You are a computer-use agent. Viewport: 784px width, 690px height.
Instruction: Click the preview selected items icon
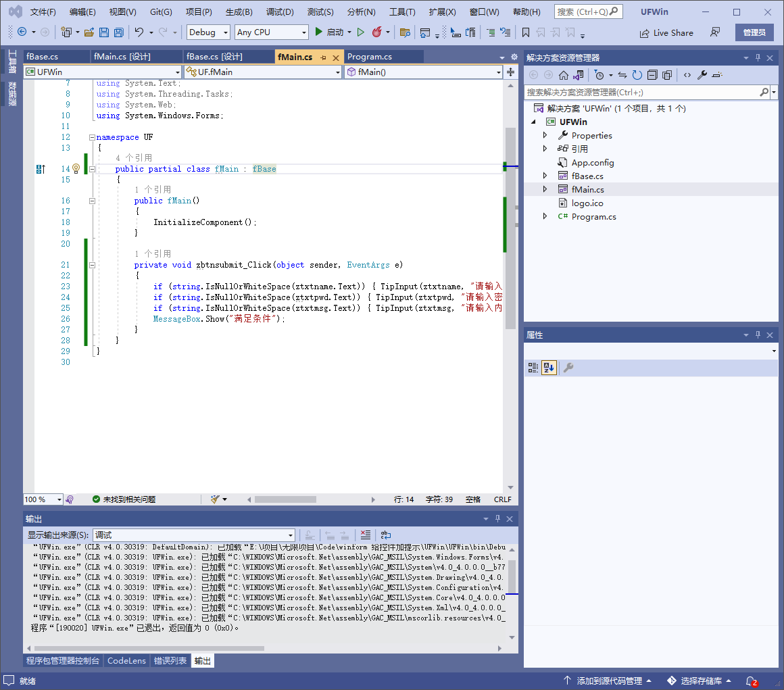(x=717, y=75)
